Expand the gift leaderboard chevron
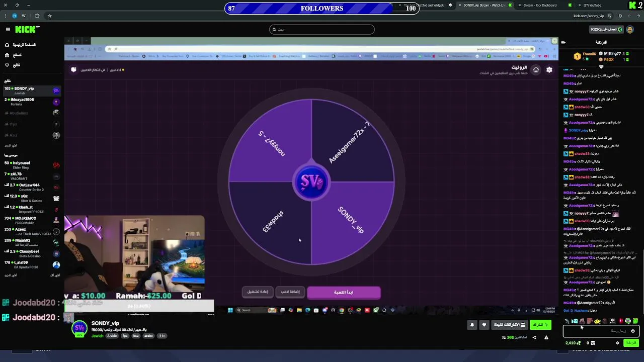Image resolution: width=644 pixels, height=362 pixels. [601, 66]
